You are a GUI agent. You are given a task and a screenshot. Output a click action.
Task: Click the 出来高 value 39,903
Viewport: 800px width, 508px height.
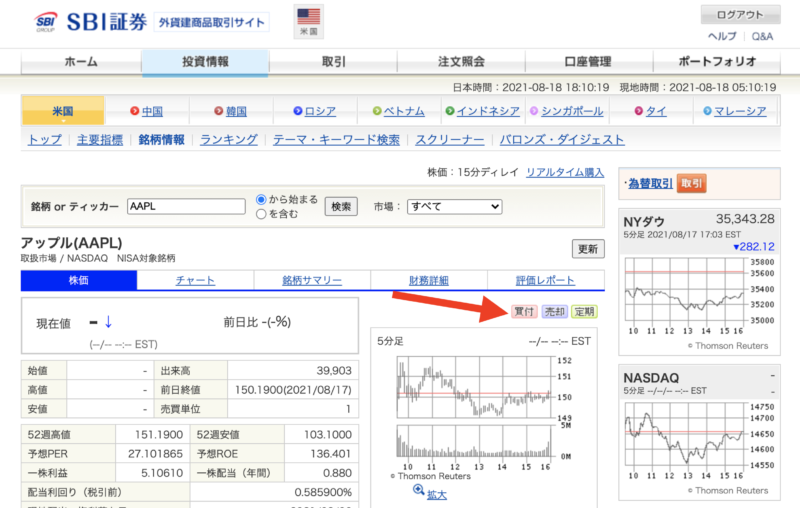[x=334, y=371]
